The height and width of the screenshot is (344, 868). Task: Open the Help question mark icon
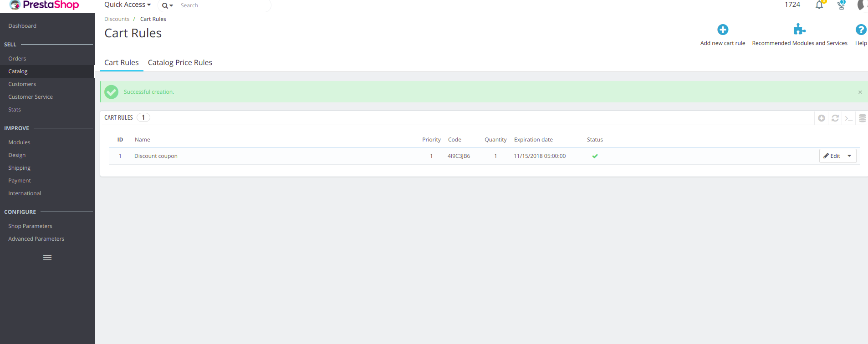click(861, 30)
